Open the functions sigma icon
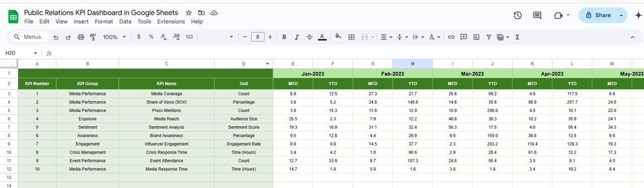 click(x=517, y=37)
